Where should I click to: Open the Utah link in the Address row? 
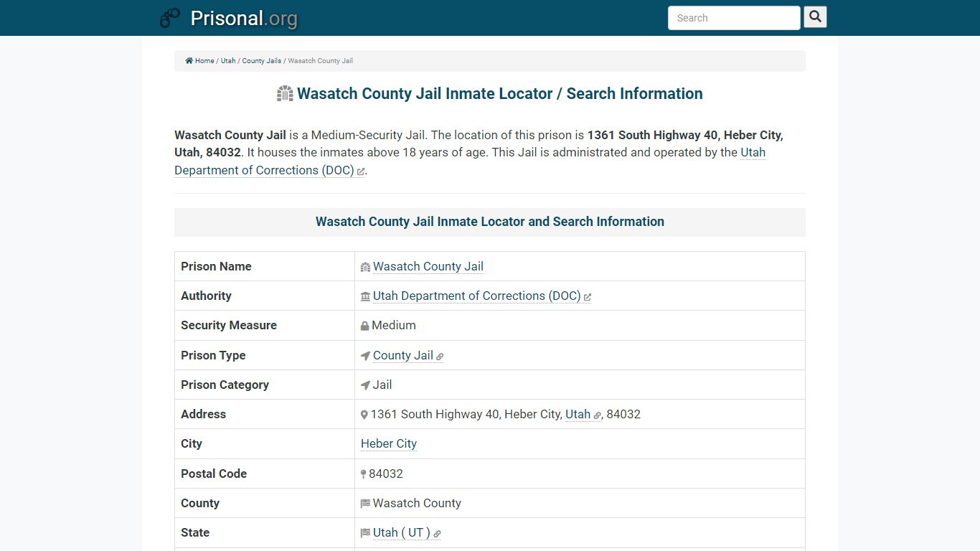[578, 414]
